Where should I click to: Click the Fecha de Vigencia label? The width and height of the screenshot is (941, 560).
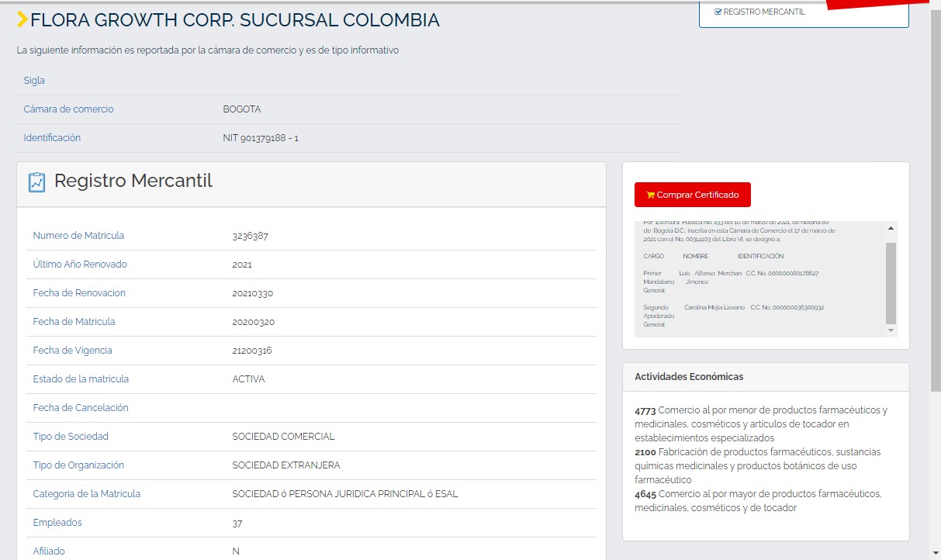72,351
